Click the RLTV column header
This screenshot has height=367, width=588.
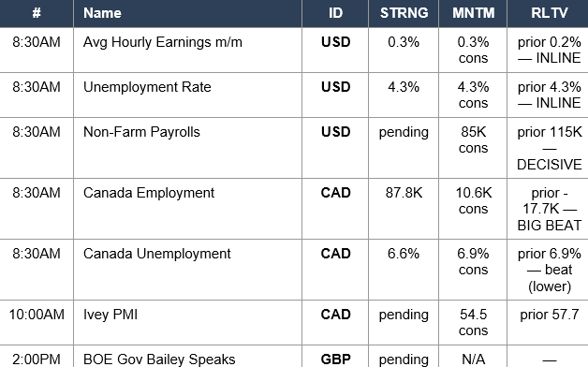[x=549, y=13]
